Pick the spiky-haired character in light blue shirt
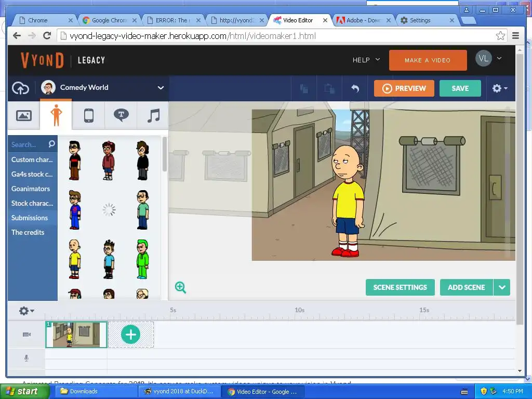 (x=109, y=259)
